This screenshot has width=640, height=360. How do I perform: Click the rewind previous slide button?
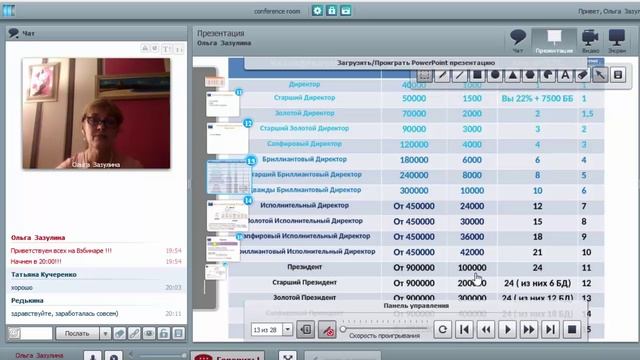(x=486, y=329)
